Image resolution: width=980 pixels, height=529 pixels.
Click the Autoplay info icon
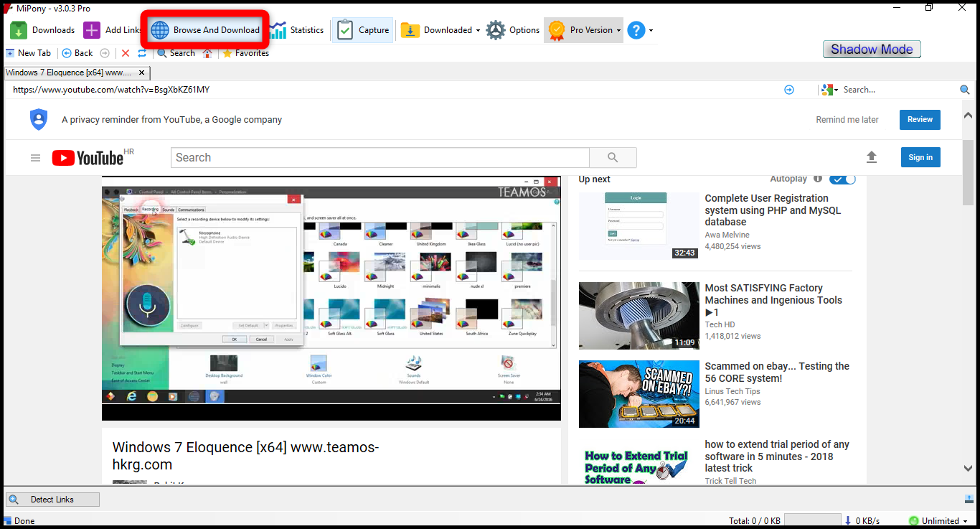817,179
